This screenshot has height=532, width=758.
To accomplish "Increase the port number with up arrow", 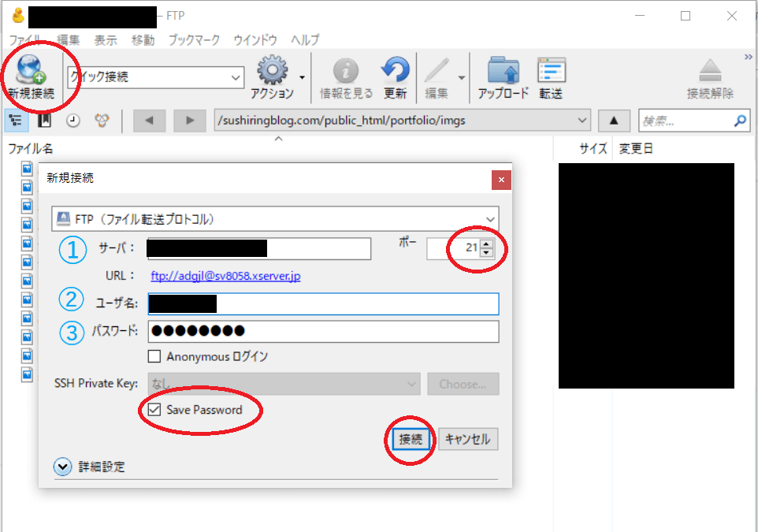I will (486, 244).
